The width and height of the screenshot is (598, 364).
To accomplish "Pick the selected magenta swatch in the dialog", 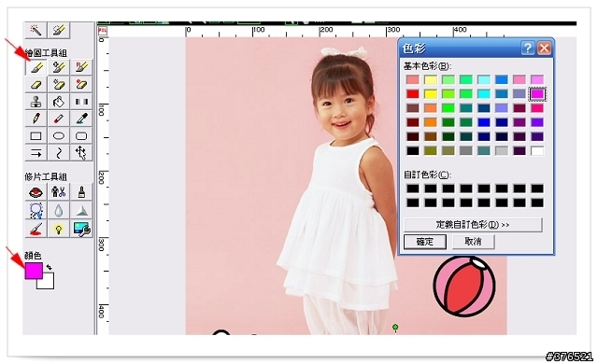I will [537, 93].
